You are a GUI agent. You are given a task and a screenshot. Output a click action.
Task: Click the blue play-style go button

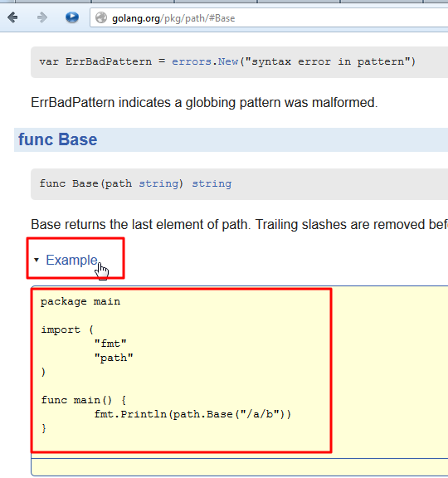click(72, 17)
